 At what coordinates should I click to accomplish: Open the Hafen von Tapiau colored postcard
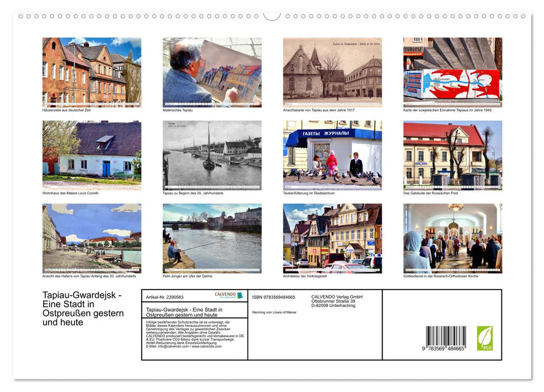click(92, 239)
